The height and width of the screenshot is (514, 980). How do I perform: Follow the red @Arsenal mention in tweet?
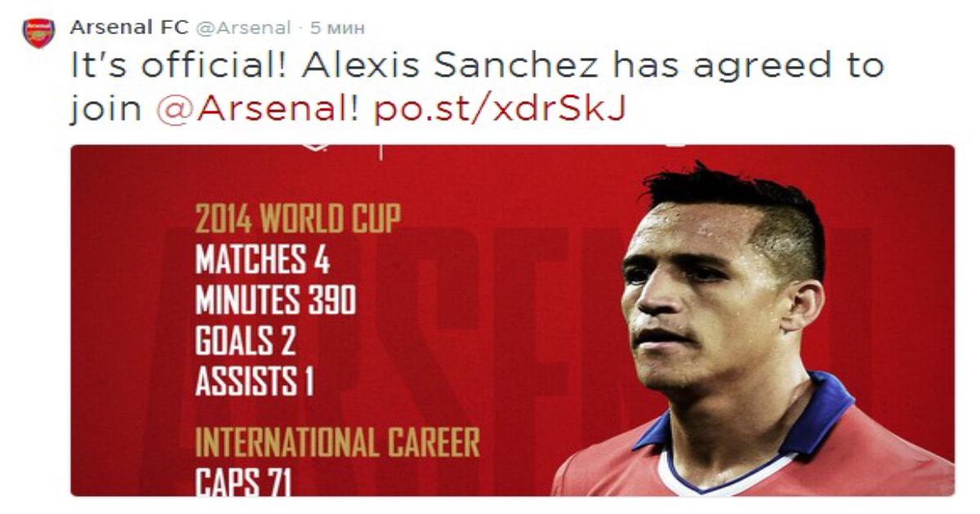point(256,109)
